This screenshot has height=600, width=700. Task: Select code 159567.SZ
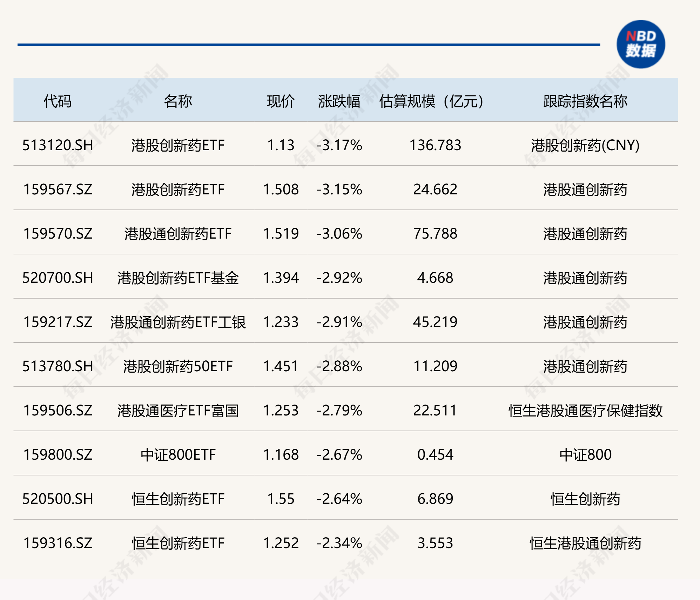coord(58,189)
